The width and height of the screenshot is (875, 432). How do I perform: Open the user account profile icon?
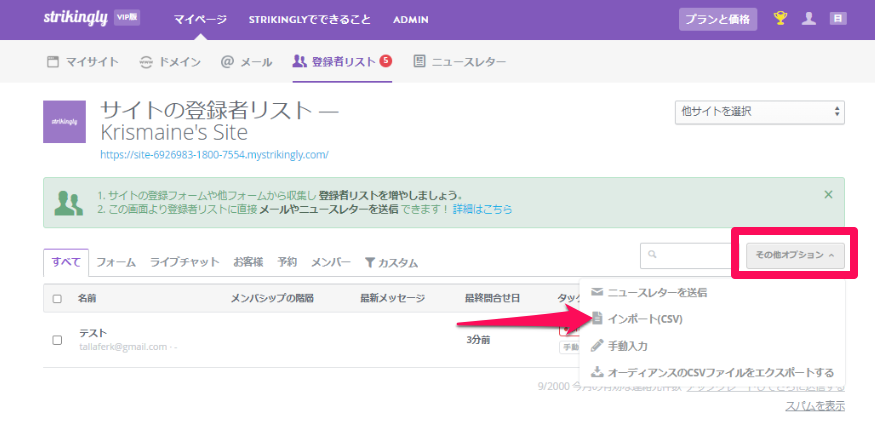coord(809,19)
